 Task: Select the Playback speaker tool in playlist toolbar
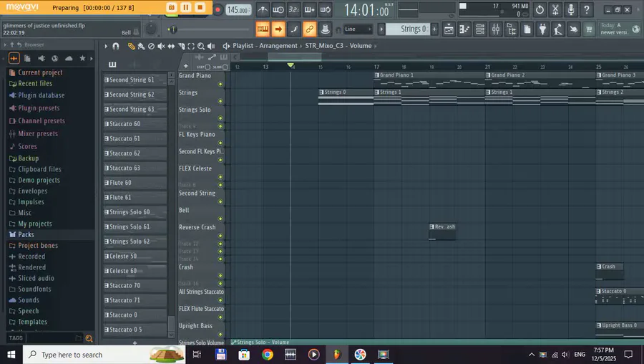pyautogui.click(x=210, y=46)
